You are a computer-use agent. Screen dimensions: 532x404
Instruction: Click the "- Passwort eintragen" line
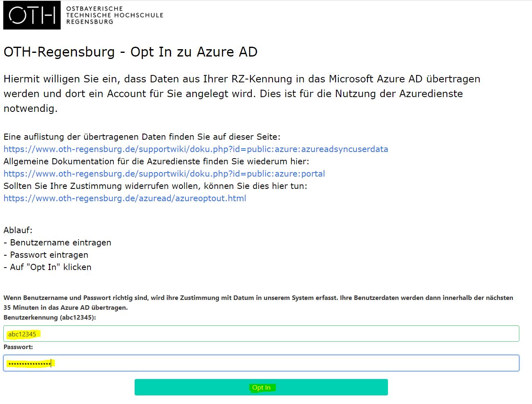[x=46, y=255]
